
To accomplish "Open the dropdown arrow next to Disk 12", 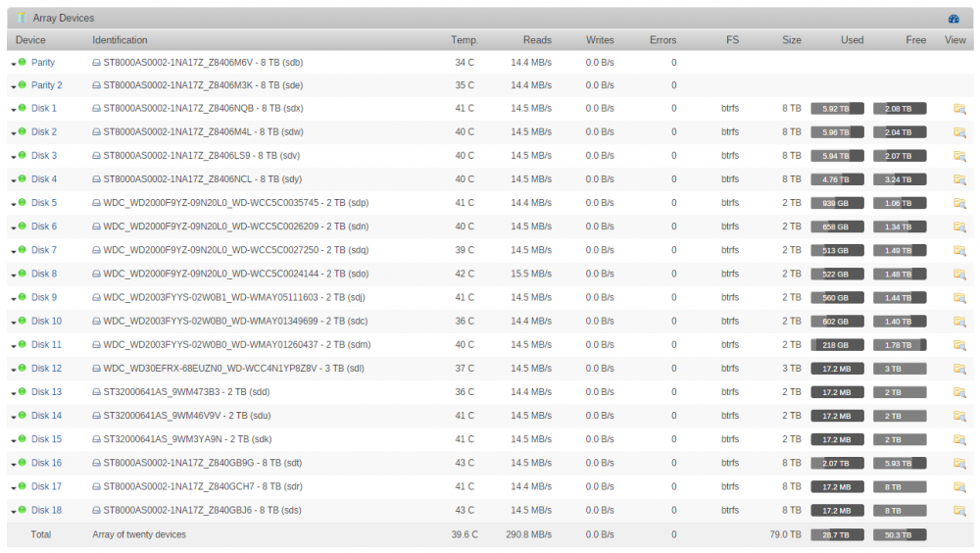I will 13,371.
